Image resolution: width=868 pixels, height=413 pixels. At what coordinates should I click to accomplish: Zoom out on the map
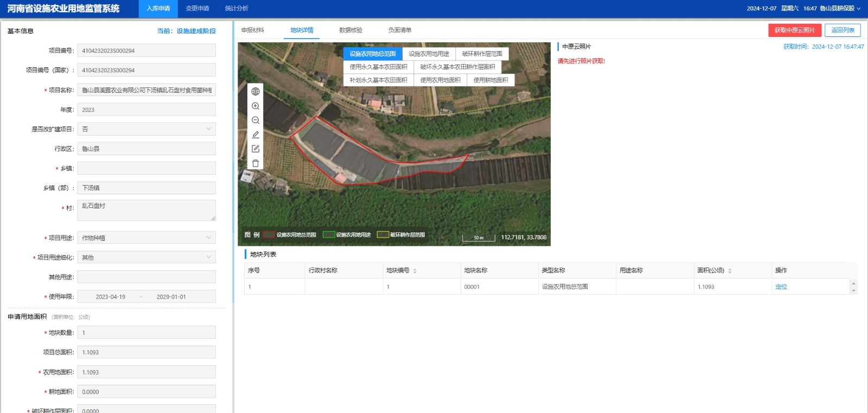[256, 120]
